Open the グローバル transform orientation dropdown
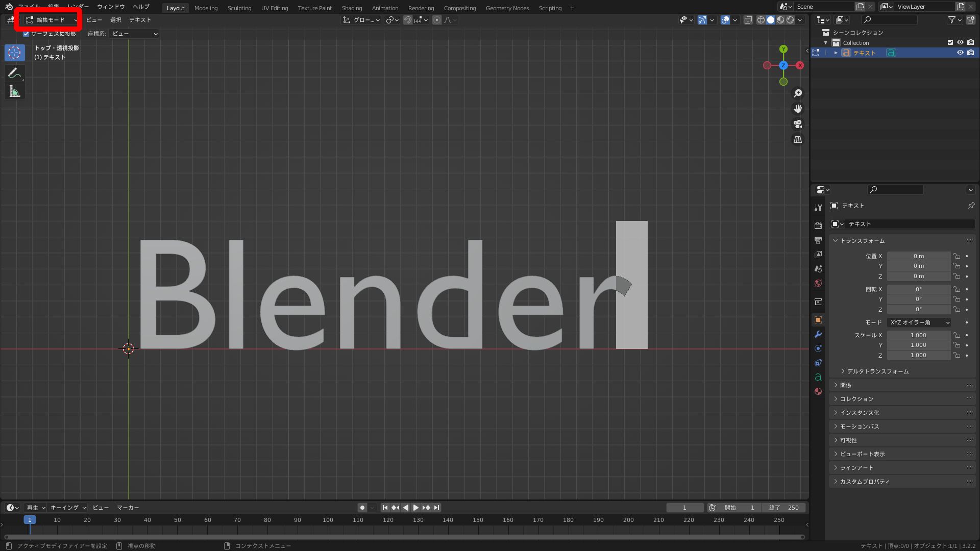The image size is (980, 551). (x=361, y=20)
